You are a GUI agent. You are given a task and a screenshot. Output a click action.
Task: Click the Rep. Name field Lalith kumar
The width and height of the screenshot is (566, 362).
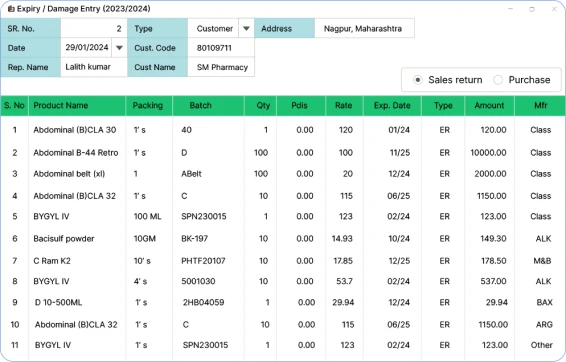click(94, 67)
